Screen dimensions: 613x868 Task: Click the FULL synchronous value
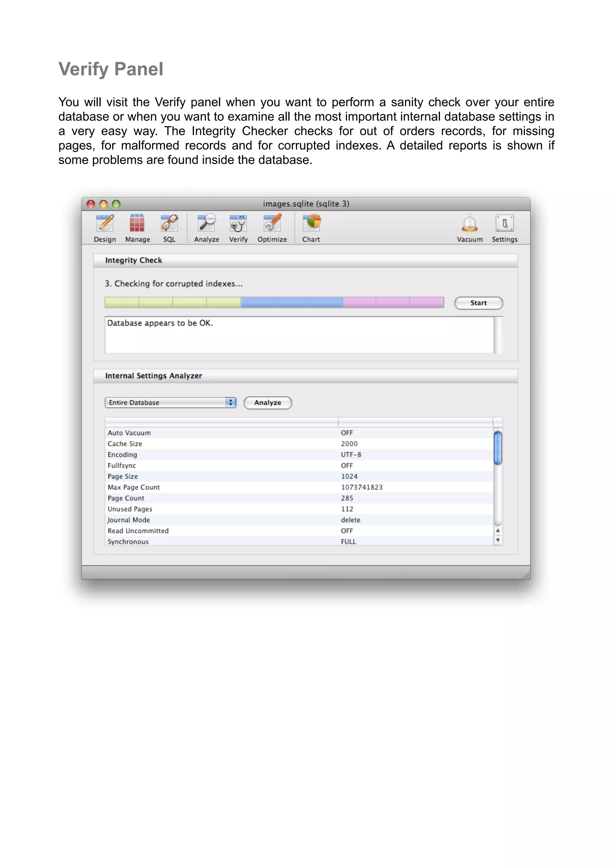pos(348,542)
